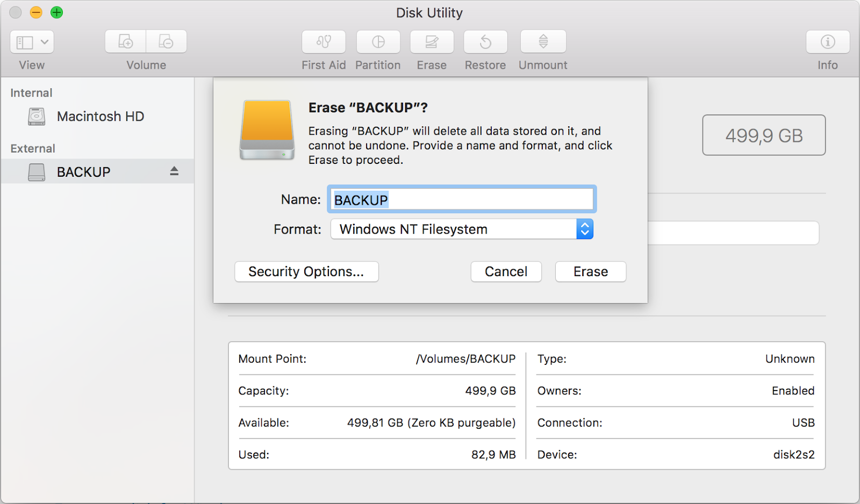Click the Capacity value 499,9 GB
Viewport: 860px width, 504px height.
tap(490, 391)
